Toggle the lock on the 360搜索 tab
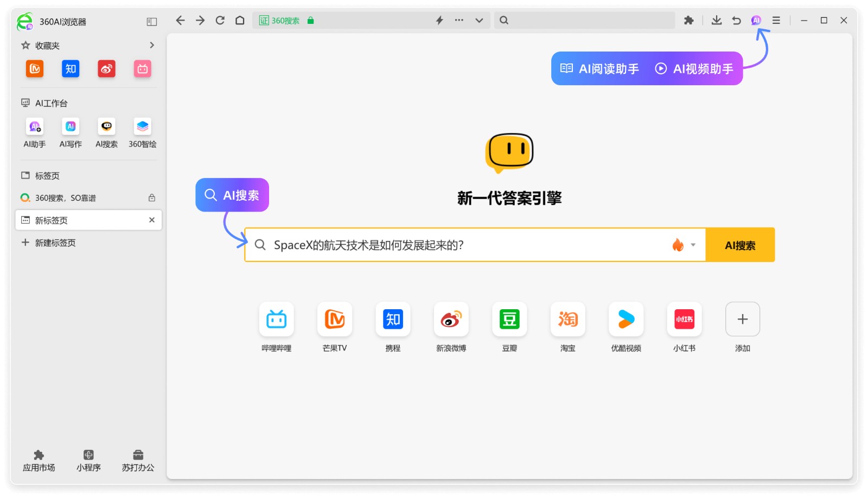This screenshot has width=868, height=498. 152,198
